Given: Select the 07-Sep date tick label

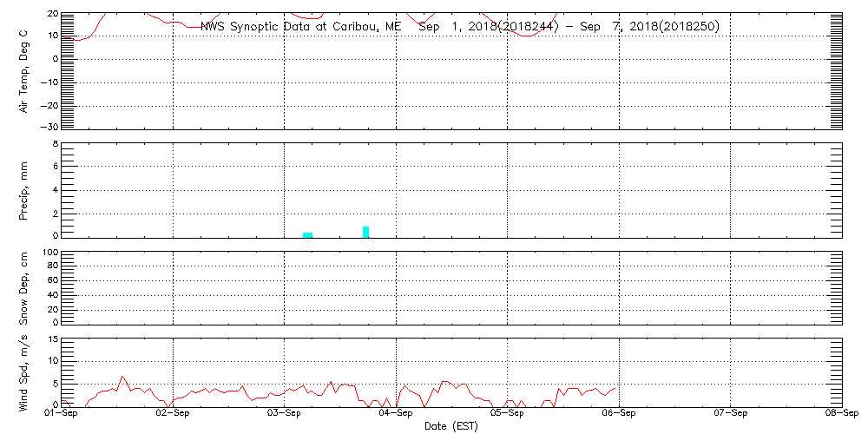Looking at the screenshot, I should (x=731, y=414).
